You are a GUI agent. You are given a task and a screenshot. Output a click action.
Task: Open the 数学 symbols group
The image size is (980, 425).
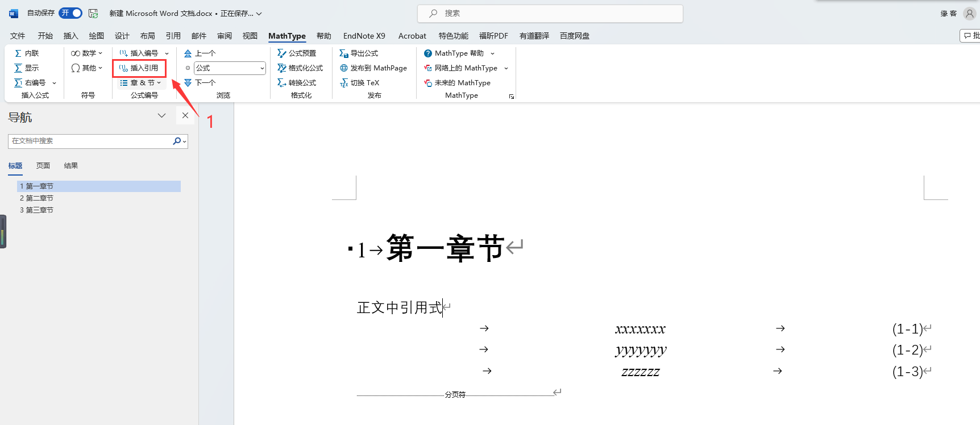[x=86, y=53]
